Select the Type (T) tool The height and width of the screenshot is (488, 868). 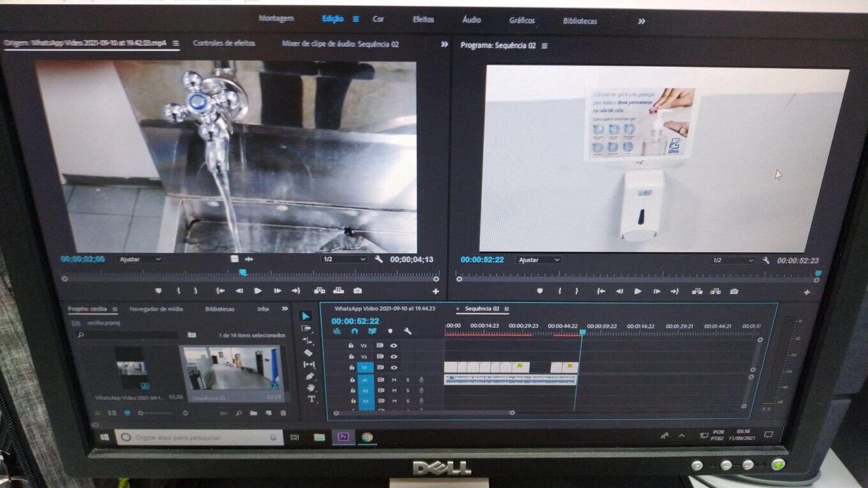click(x=311, y=399)
